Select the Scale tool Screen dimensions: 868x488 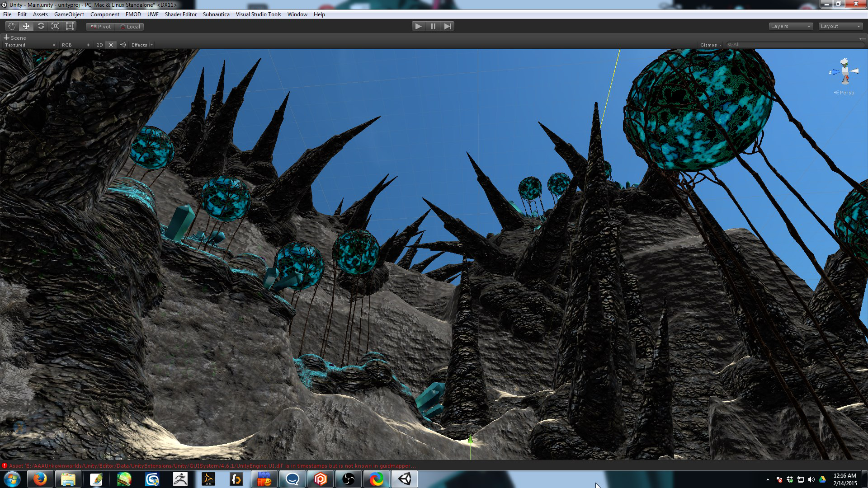[55, 26]
